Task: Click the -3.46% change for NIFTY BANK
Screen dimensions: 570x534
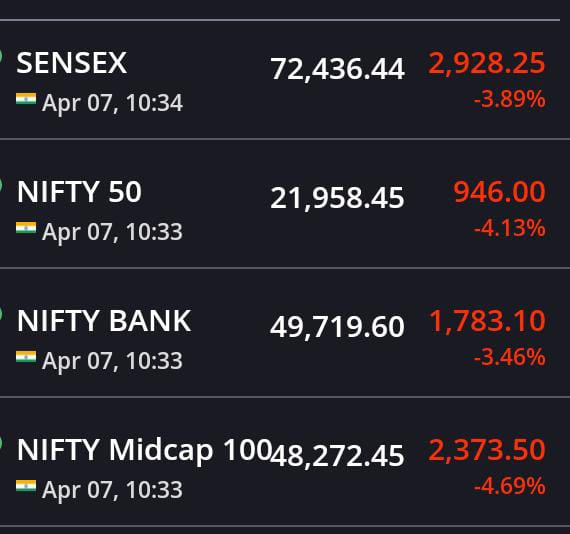Action: 510,357
